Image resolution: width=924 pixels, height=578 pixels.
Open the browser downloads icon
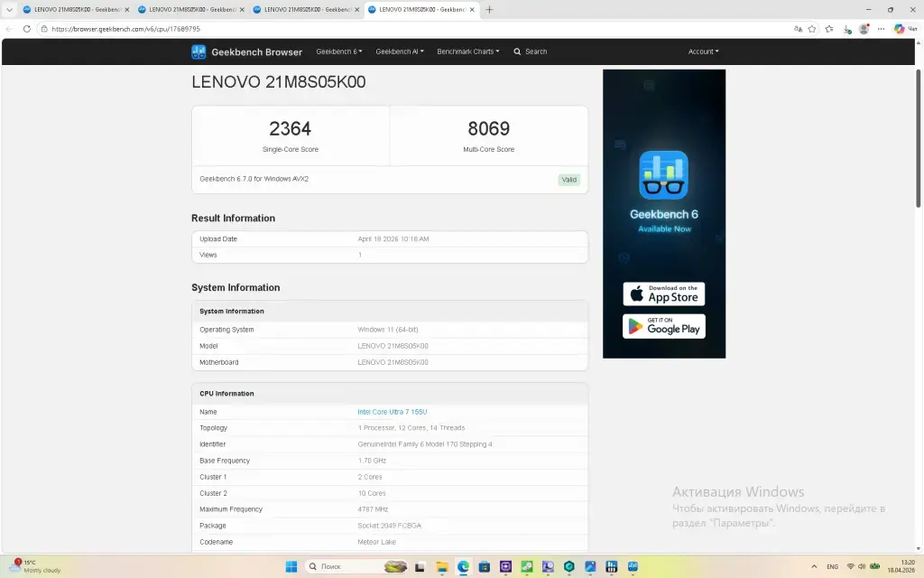pos(846,29)
